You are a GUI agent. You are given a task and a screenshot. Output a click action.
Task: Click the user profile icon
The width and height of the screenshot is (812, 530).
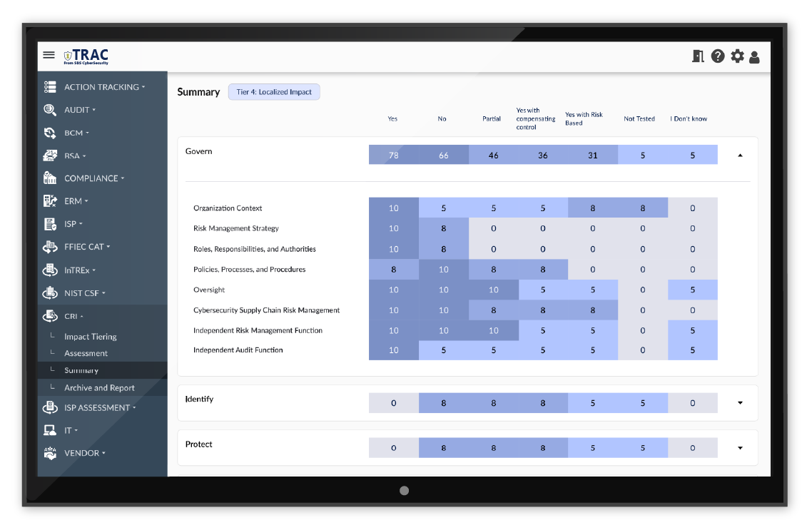[x=754, y=57]
